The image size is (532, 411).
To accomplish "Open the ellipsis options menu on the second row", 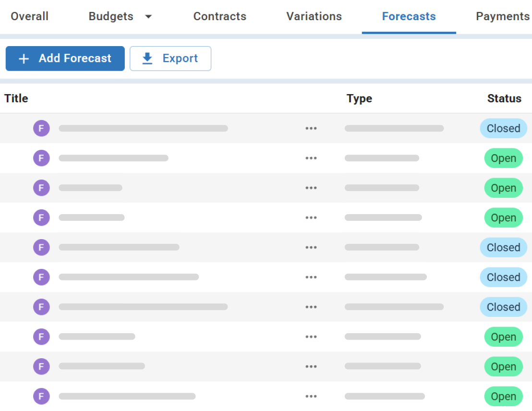I will click(311, 158).
